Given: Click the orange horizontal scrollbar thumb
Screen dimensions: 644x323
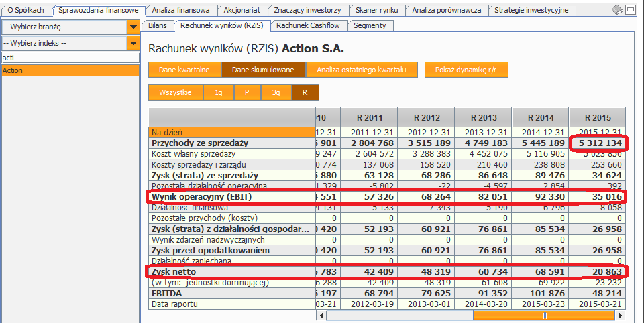Looking at the screenshot, I should pos(545,316).
